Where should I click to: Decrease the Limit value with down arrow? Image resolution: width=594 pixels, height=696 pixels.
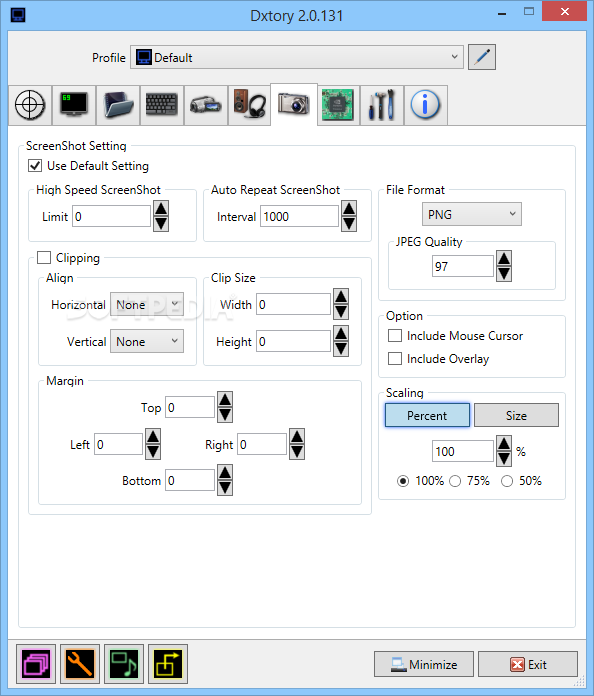click(x=161, y=224)
